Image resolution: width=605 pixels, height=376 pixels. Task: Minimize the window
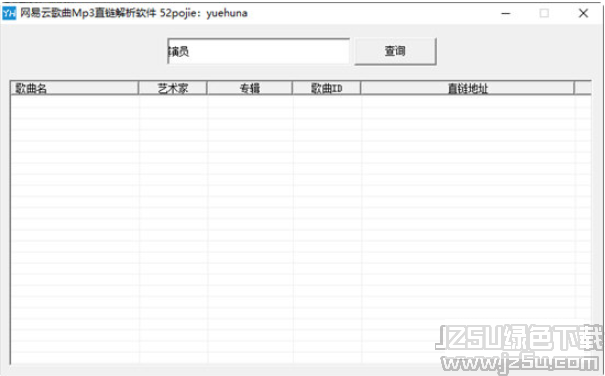click(x=506, y=14)
